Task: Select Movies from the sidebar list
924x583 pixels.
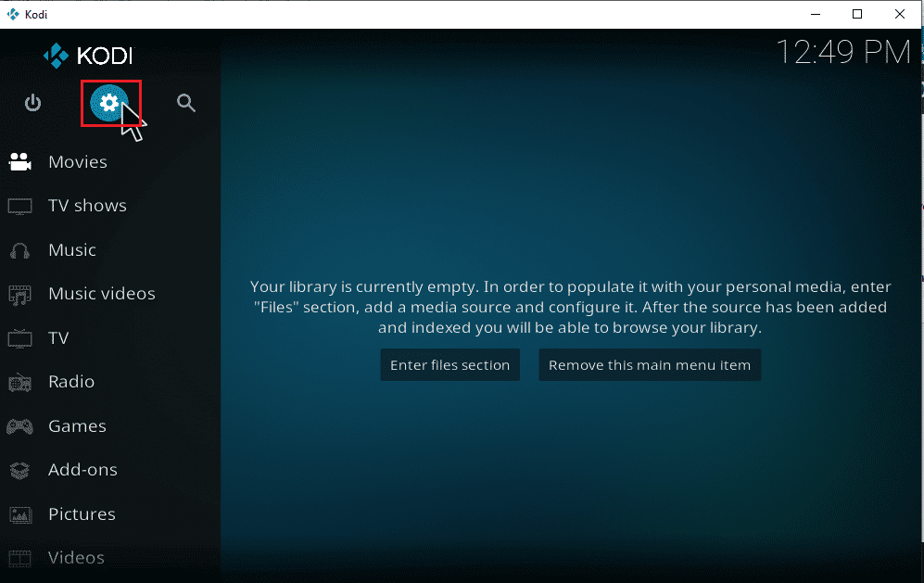Action: (x=78, y=161)
